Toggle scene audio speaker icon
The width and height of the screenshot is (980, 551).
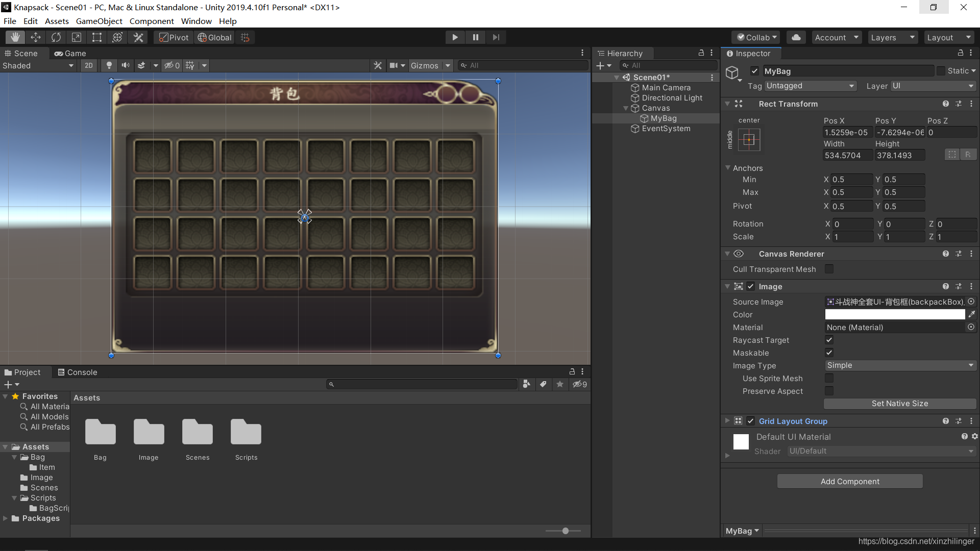[x=125, y=65]
